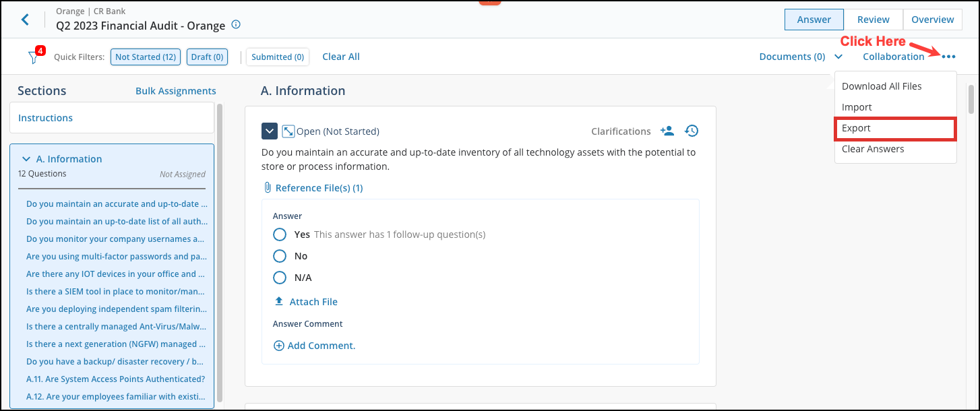
Task: Click the main page vertical scrollbar
Action: [x=971, y=99]
